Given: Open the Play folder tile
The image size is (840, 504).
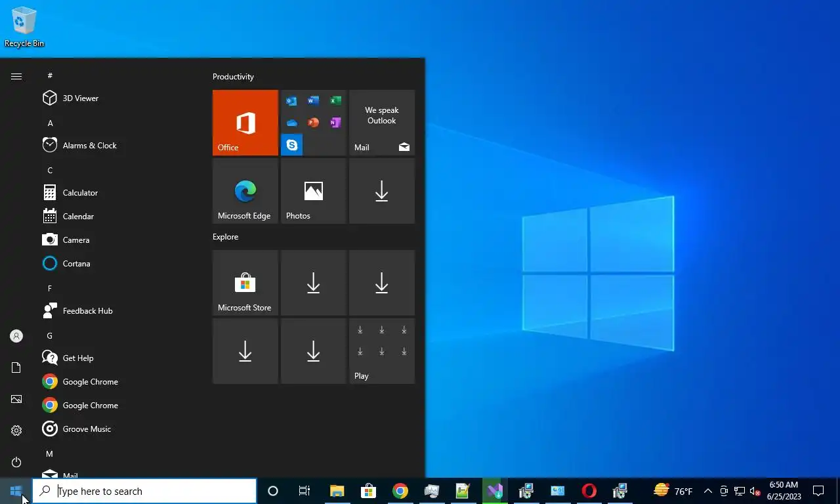Looking at the screenshot, I should click(x=382, y=351).
